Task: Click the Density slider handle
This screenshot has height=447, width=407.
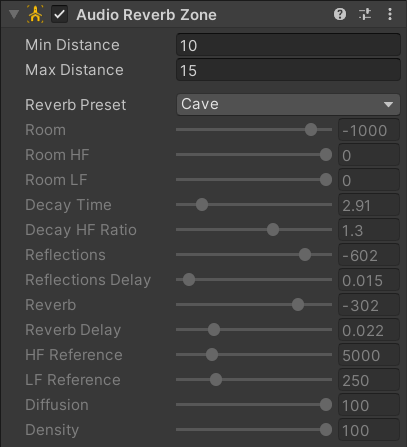Action: [x=326, y=430]
